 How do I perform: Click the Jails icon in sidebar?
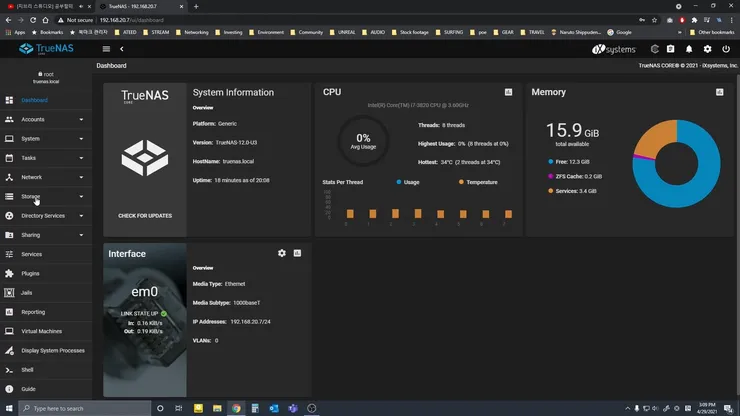pyautogui.click(x=9, y=293)
